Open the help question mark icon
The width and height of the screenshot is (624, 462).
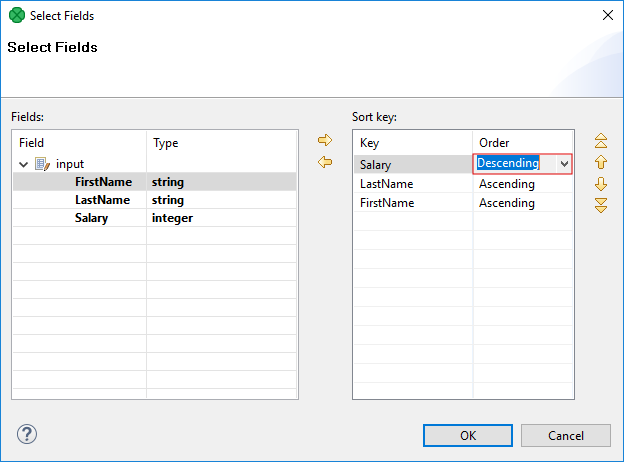27,434
